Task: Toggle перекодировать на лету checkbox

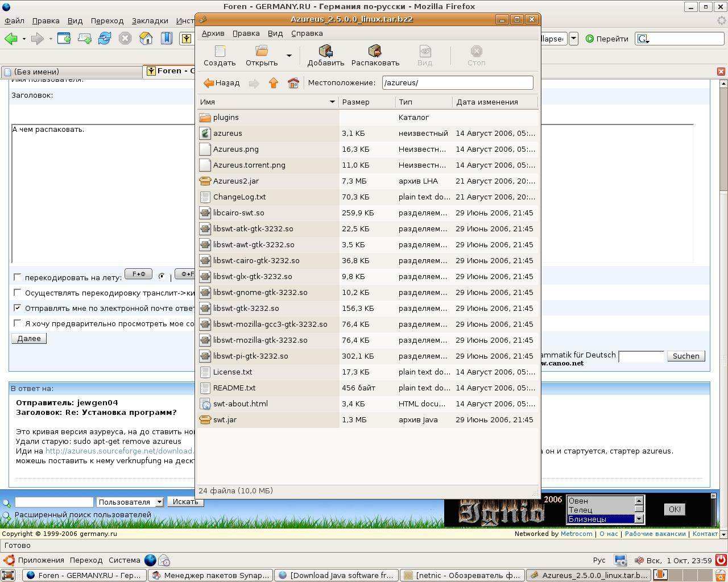Action: coord(18,277)
